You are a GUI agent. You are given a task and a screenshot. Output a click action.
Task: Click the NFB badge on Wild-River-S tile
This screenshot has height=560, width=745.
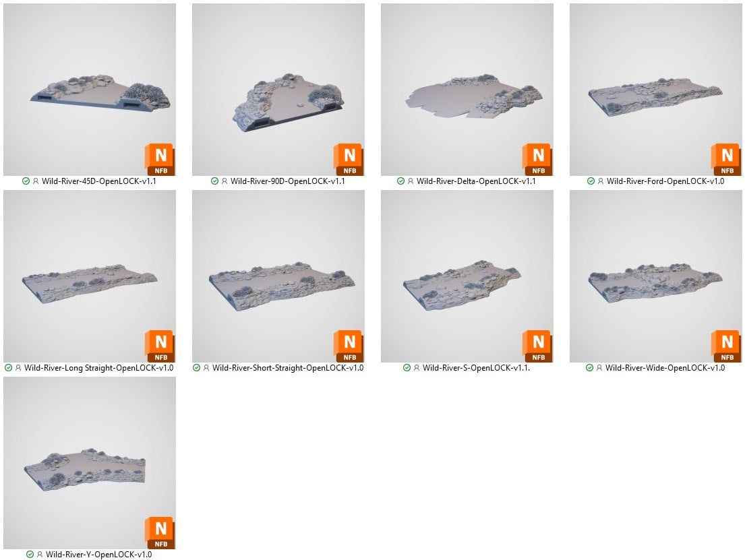pyautogui.click(x=537, y=346)
